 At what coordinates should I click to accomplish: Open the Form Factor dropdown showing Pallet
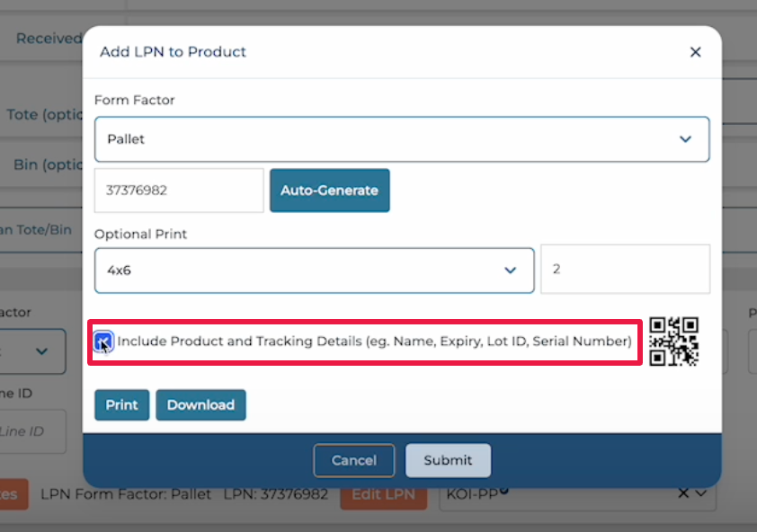(x=402, y=139)
